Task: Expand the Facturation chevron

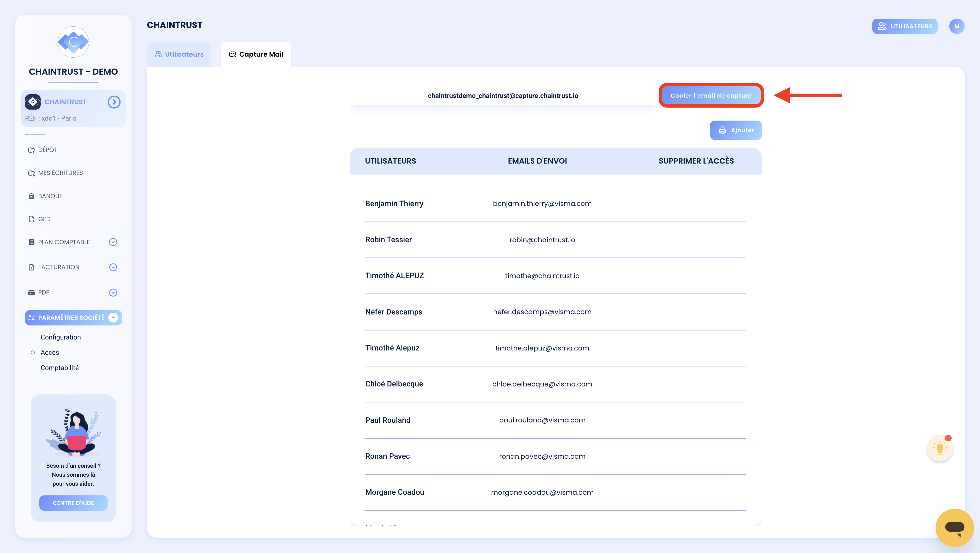Action: click(113, 268)
